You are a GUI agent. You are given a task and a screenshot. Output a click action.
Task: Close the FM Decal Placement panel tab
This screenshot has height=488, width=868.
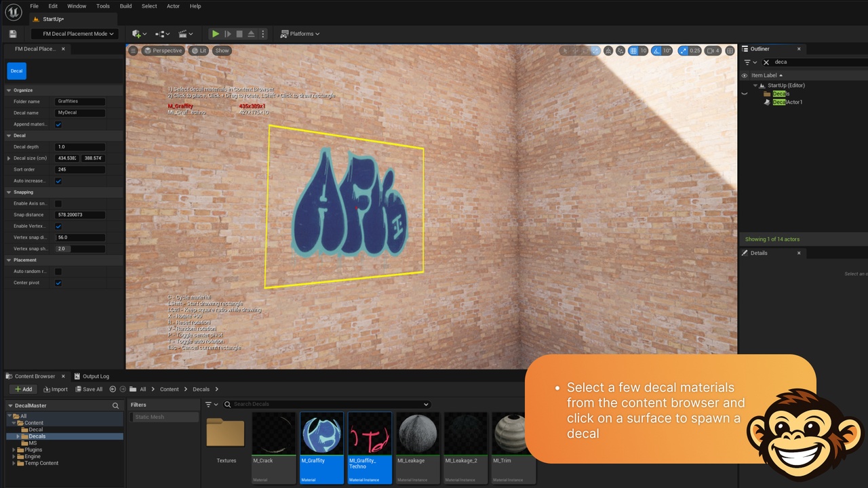pyautogui.click(x=63, y=49)
